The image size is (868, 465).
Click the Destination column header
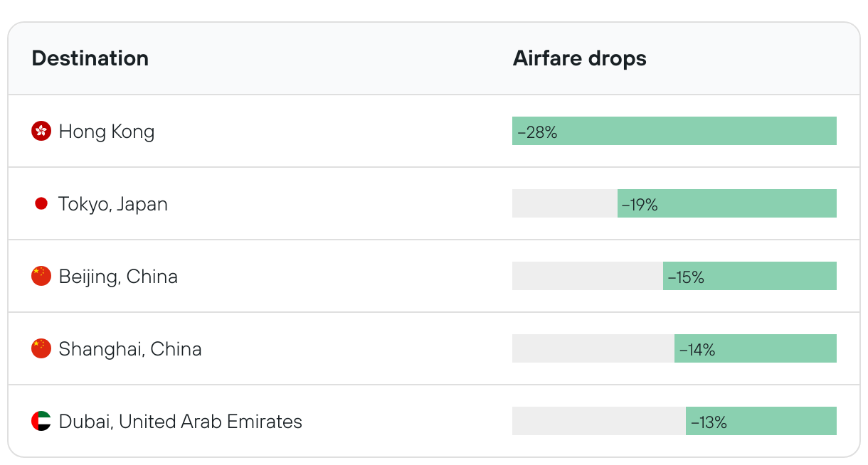point(90,58)
